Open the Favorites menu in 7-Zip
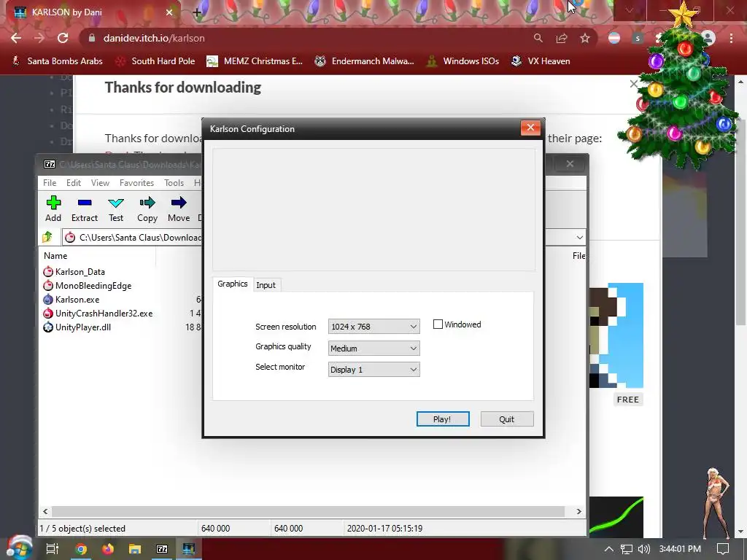The width and height of the screenshot is (747, 560). [136, 183]
